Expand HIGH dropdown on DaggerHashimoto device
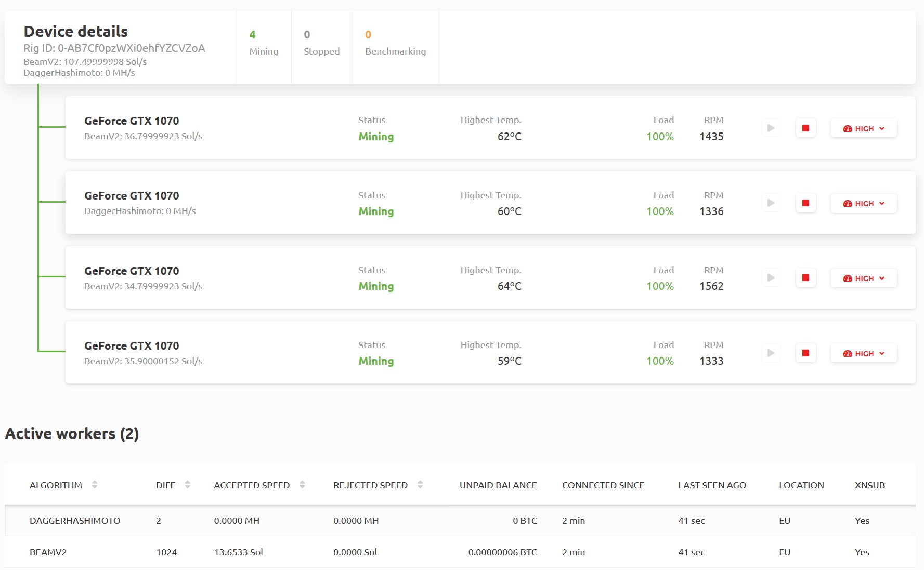 point(863,204)
